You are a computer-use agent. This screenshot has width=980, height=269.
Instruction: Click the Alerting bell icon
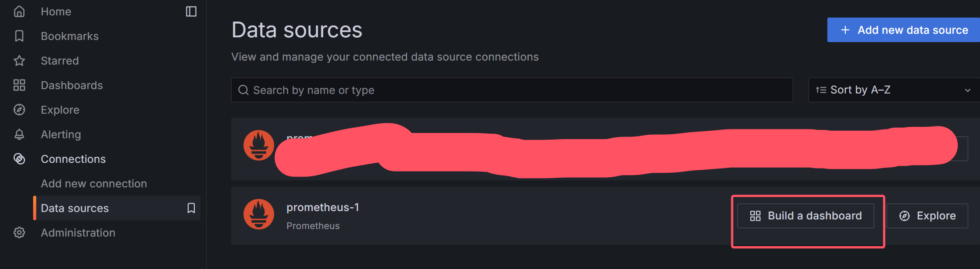[x=19, y=134]
